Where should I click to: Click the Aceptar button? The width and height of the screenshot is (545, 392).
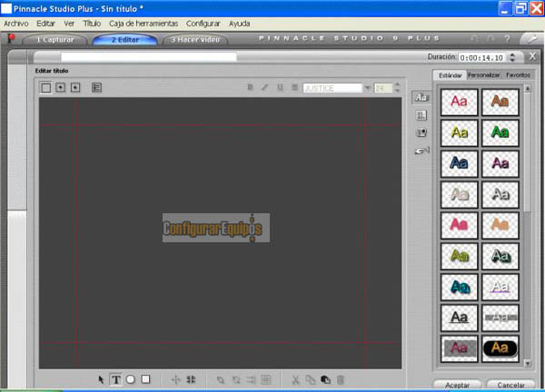pyautogui.click(x=458, y=385)
